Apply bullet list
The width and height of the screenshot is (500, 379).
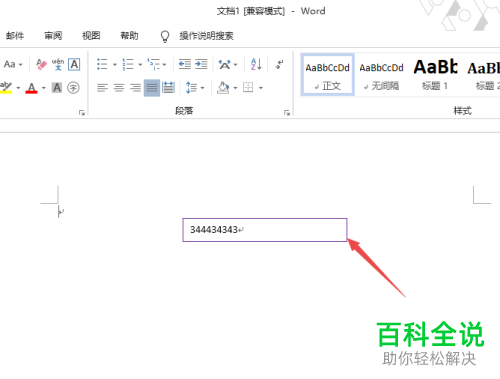tap(102, 64)
